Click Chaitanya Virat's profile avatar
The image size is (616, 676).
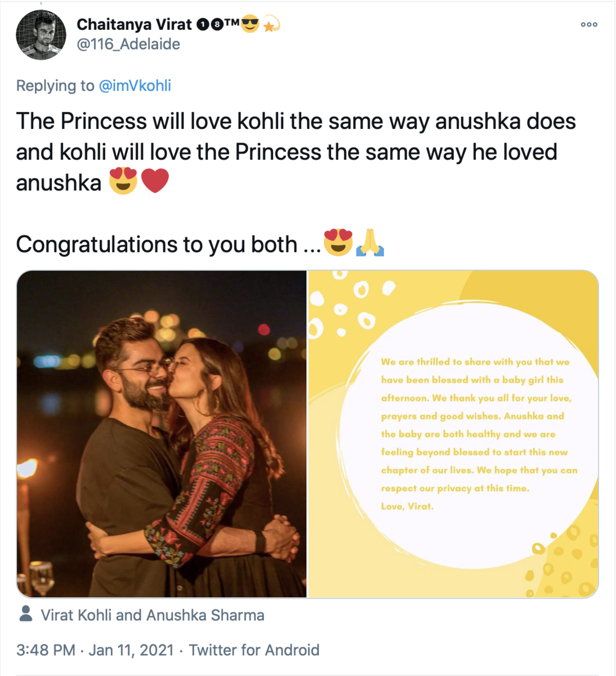tap(41, 34)
